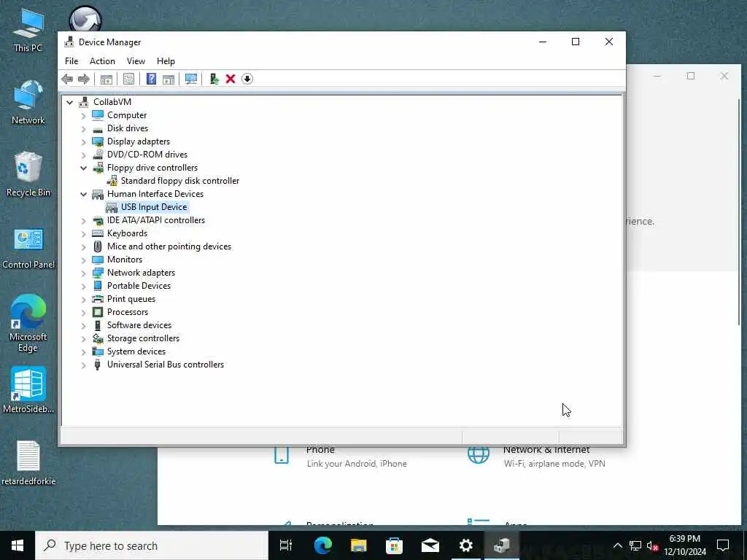Select the Monitors tree item

pyautogui.click(x=124, y=260)
